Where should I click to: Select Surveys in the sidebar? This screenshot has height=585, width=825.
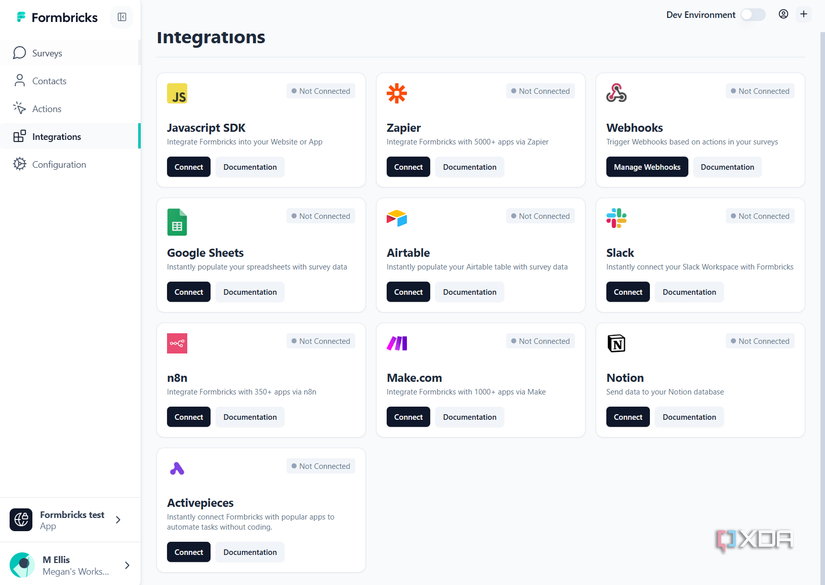[45, 52]
